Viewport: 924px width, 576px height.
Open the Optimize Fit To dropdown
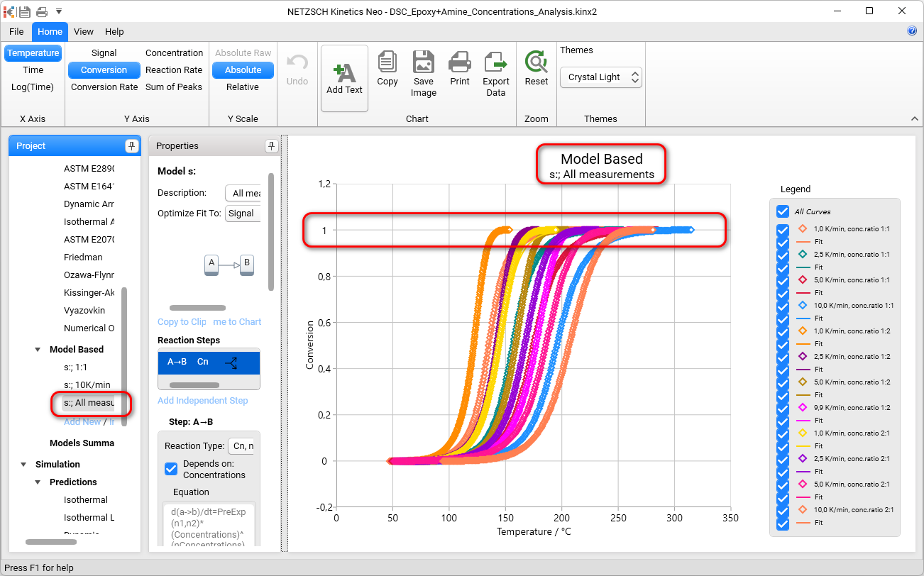[x=243, y=214]
